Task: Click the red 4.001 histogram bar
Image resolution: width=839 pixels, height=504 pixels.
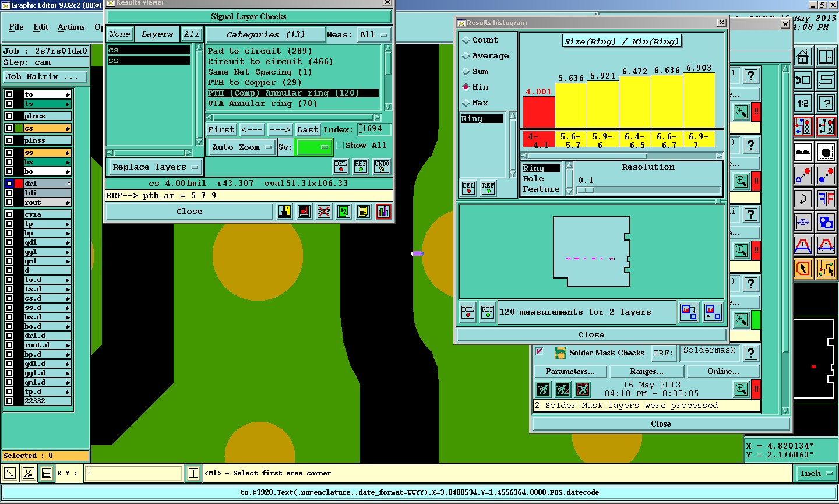Action: [538, 112]
